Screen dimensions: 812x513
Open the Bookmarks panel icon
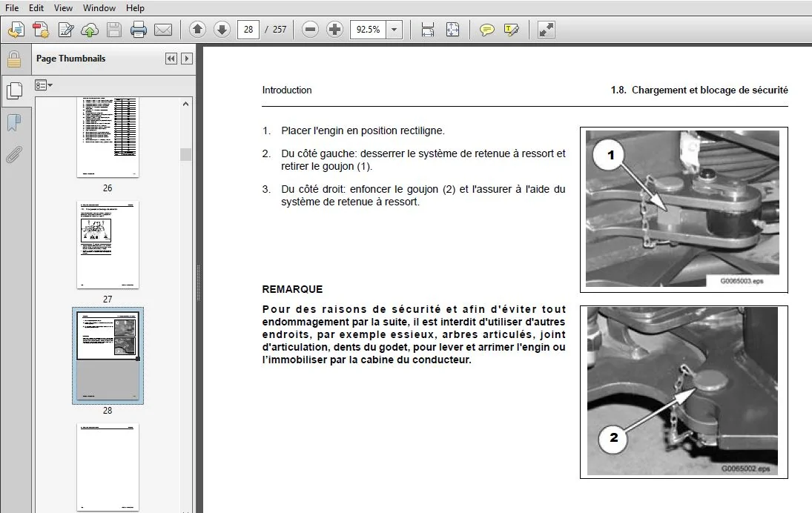click(14, 123)
